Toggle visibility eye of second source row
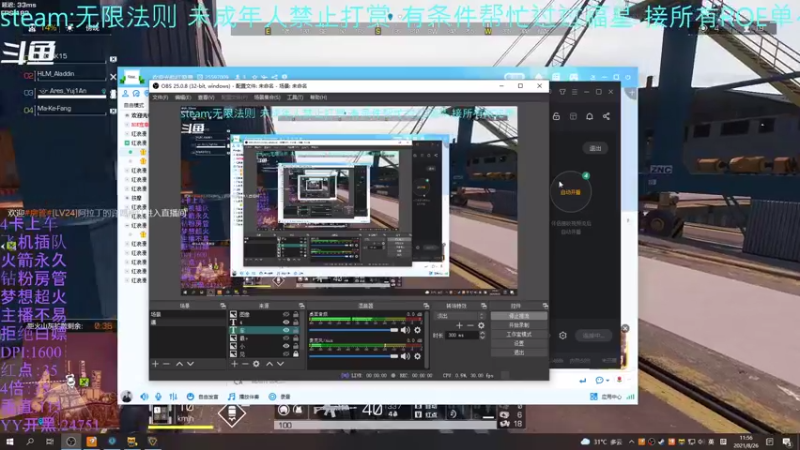800x450 pixels. (286, 322)
